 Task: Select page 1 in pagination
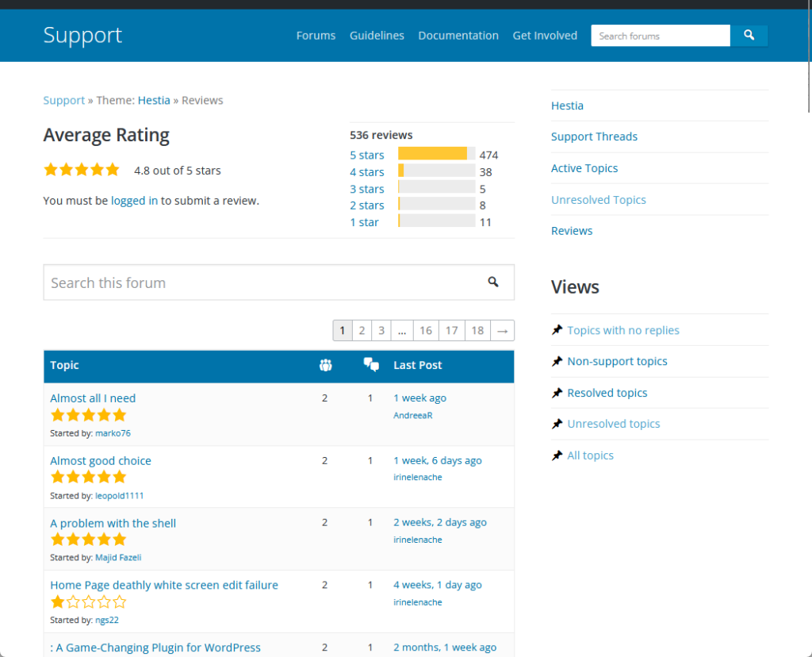[343, 331]
